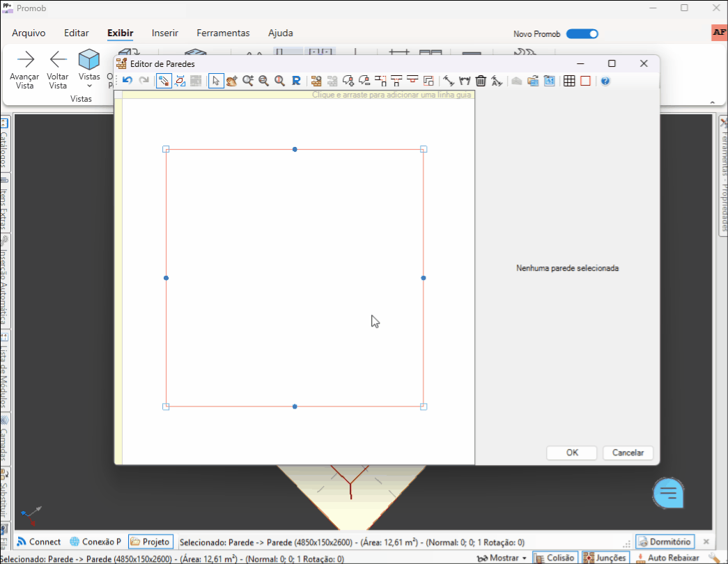The image size is (728, 564).
Task: Open the Ferramentas menu
Action: (223, 33)
